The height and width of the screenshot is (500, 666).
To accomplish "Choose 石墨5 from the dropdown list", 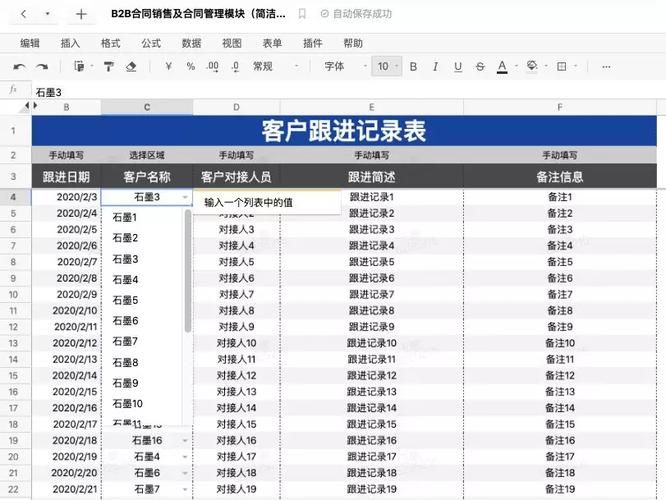I will (142, 300).
